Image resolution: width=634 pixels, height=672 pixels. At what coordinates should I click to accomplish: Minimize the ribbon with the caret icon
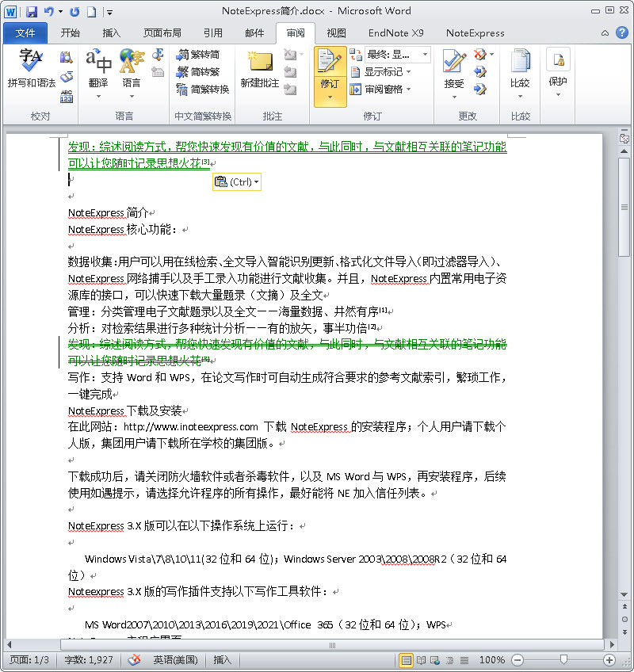click(605, 33)
